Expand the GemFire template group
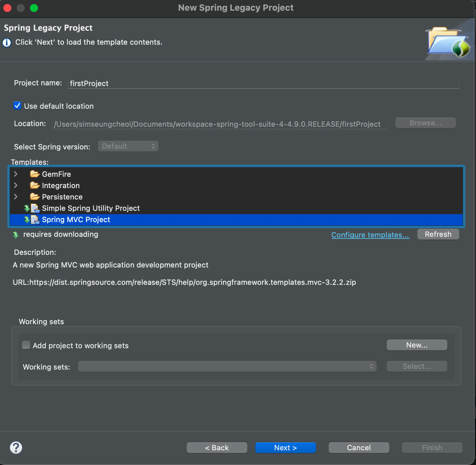The image size is (476, 465). pyautogui.click(x=16, y=174)
